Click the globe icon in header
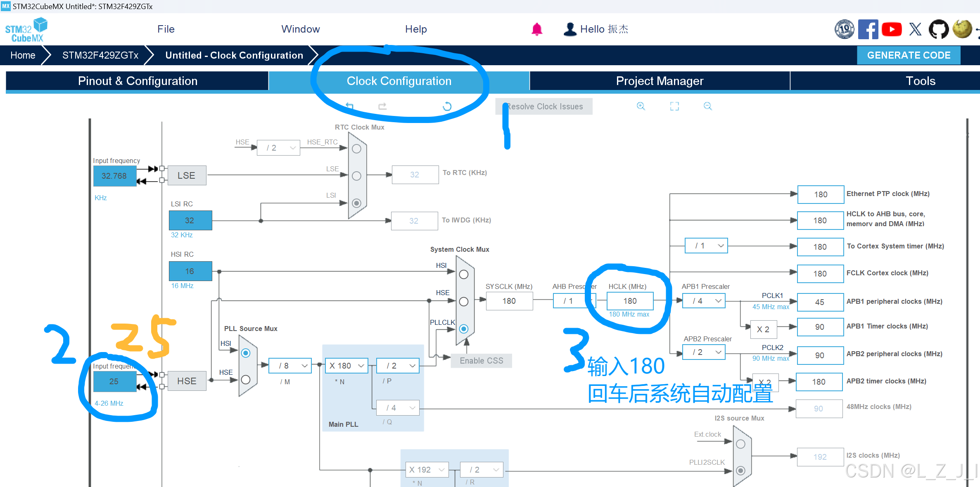 point(962,29)
